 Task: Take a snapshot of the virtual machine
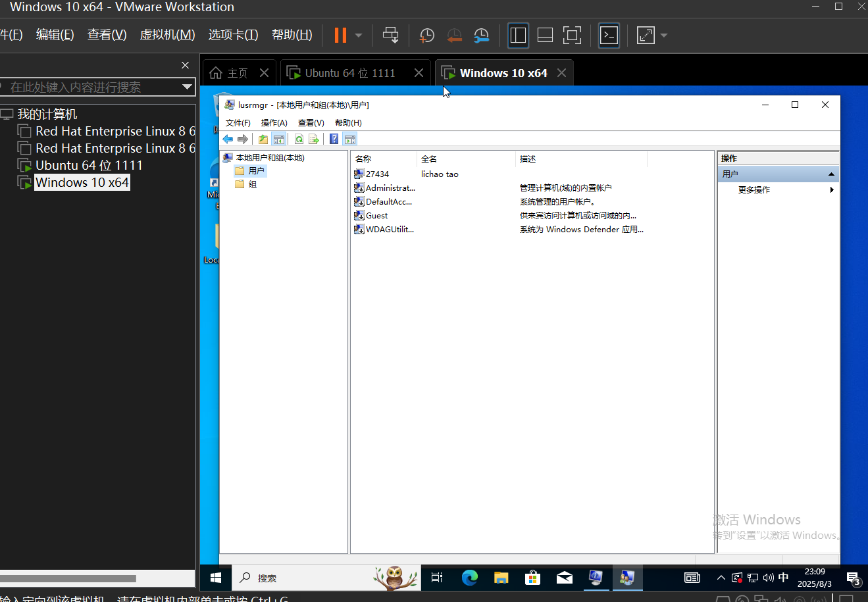pyautogui.click(x=427, y=36)
